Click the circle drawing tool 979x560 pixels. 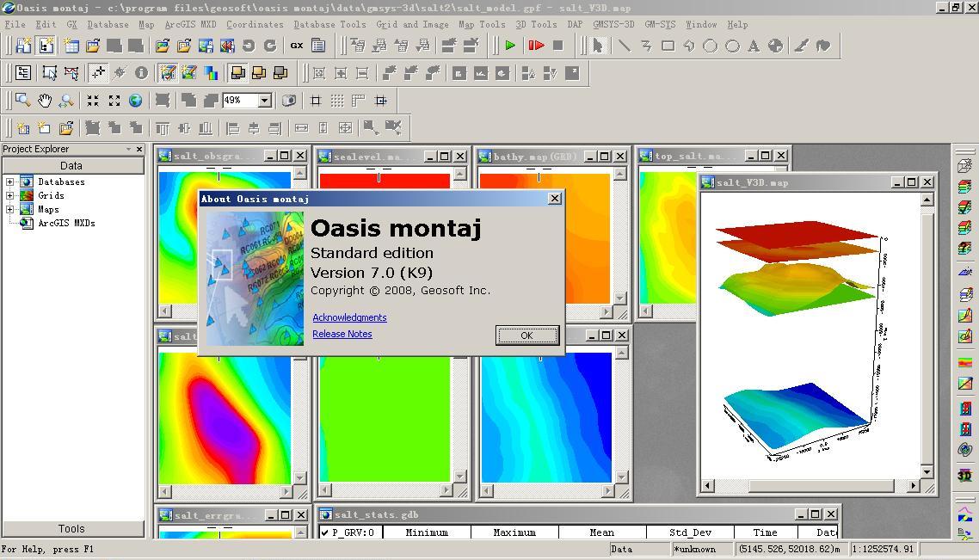[710, 46]
